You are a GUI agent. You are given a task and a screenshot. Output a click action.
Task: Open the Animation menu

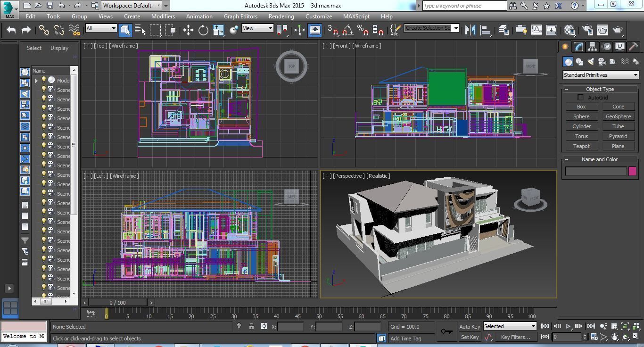[199, 16]
